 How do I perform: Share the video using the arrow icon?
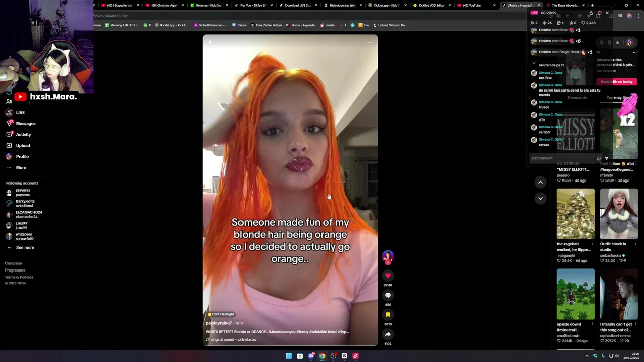(388, 334)
